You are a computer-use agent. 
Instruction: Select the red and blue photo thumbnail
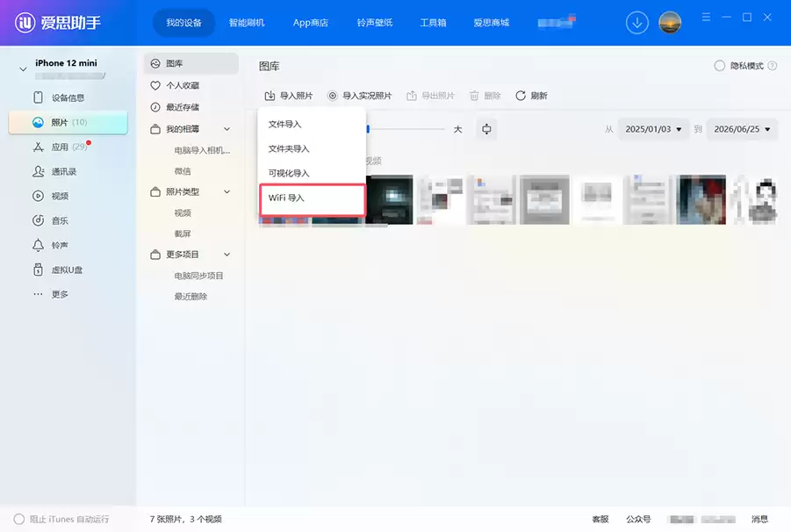click(701, 199)
